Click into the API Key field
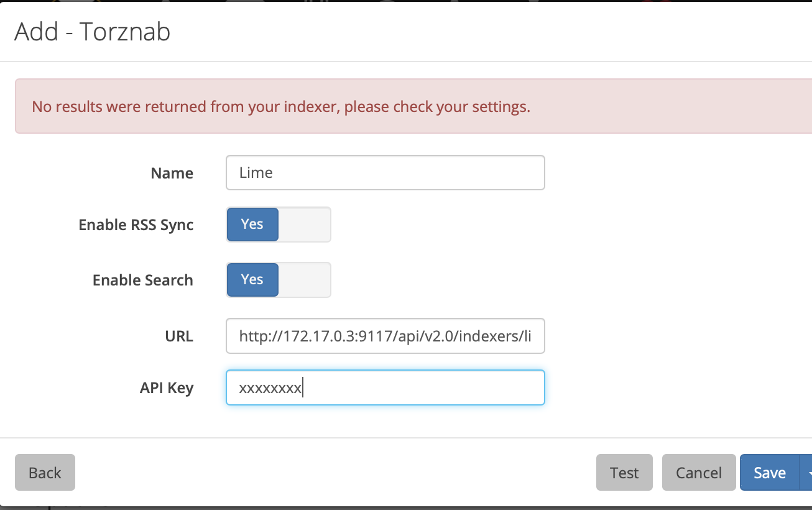Screen dimensions: 812x510 coord(385,388)
